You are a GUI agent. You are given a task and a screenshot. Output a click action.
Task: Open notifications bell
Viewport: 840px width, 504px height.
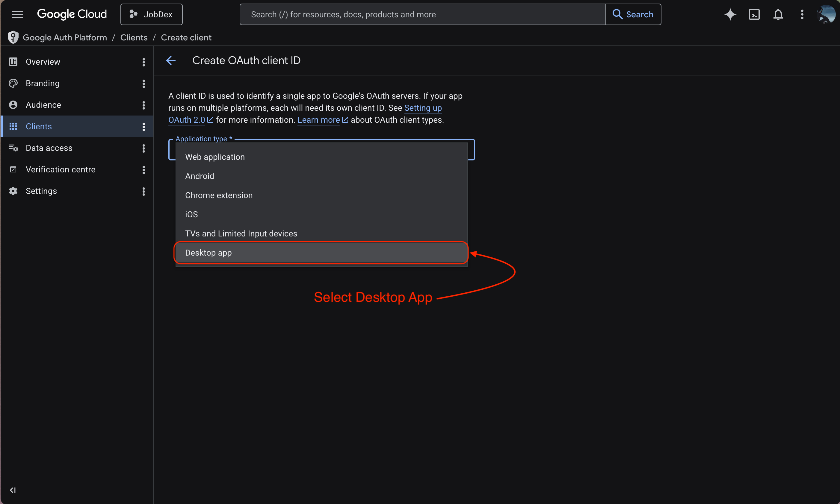click(778, 14)
